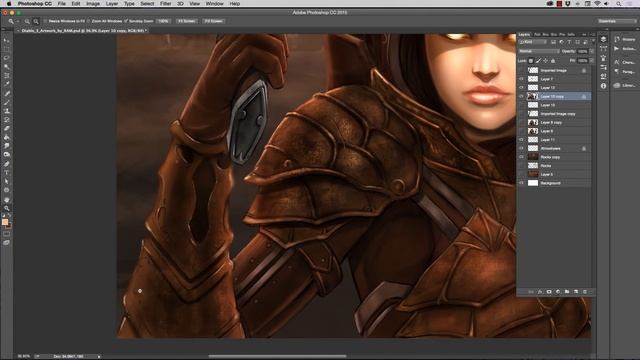The width and height of the screenshot is (640, 360).
Task: Select the Hand tool
Action: (x=7, y=200)
